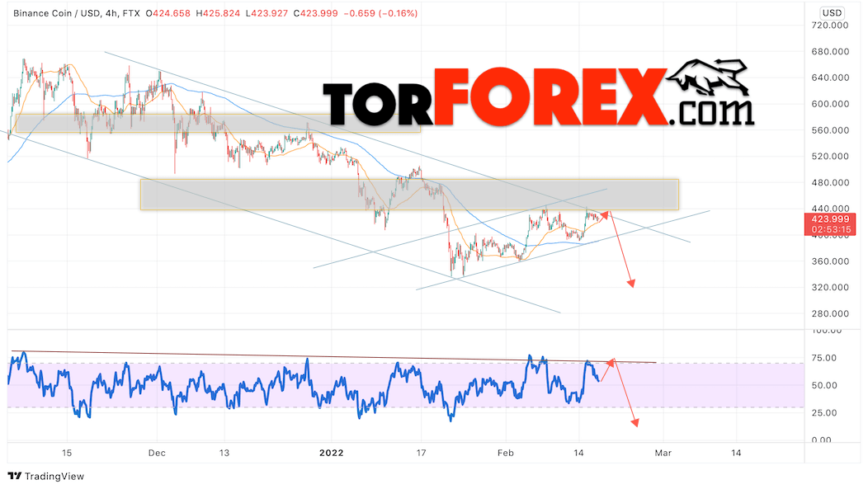Click the TradingView logo
The width and height of the screenshot is (868, 489).
[x=46, y=477]
